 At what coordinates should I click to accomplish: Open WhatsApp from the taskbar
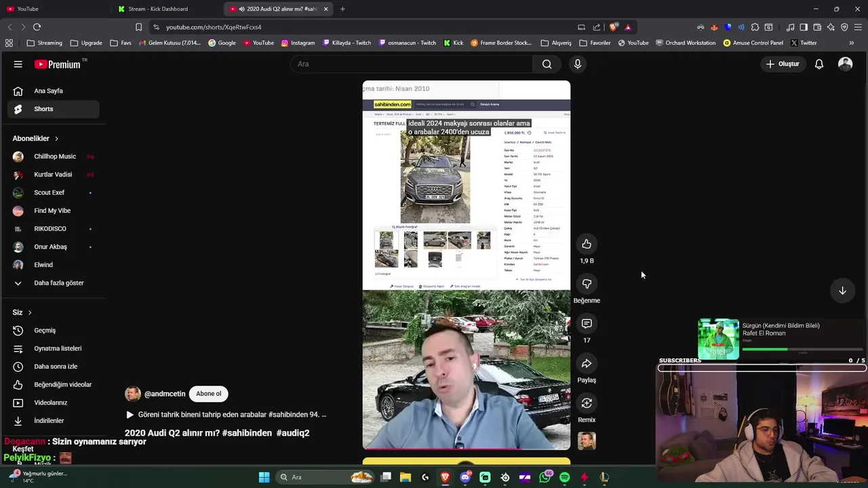(545, 477)
